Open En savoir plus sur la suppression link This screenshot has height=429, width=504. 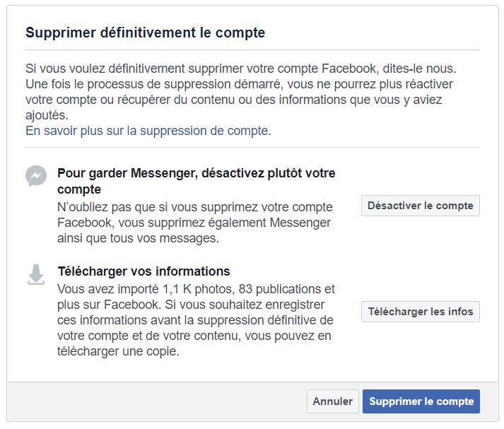(148, 131)
